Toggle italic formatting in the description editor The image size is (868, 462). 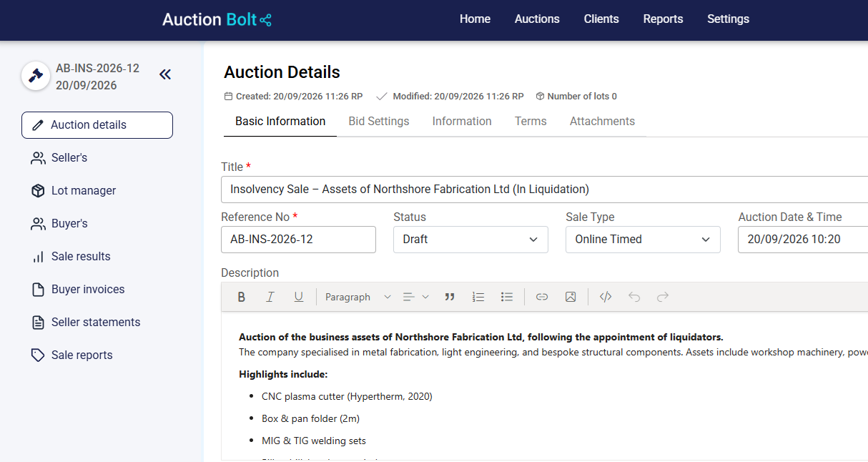pos(270,297)
